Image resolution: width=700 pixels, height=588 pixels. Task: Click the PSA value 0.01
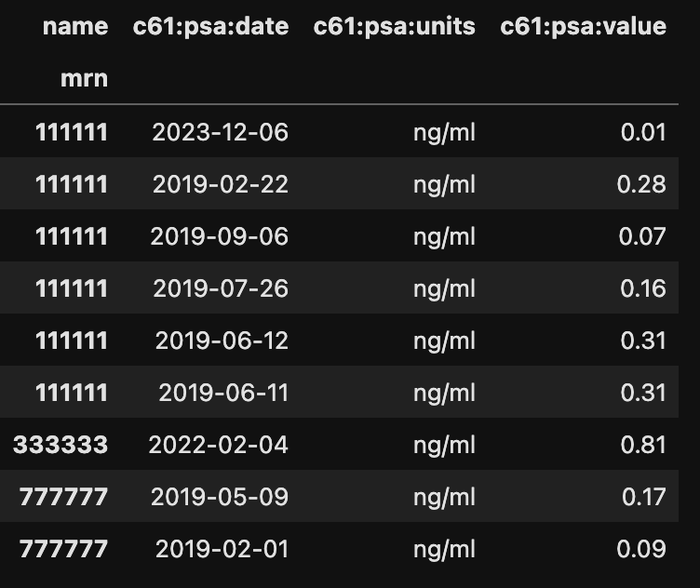tap(643, 132)
